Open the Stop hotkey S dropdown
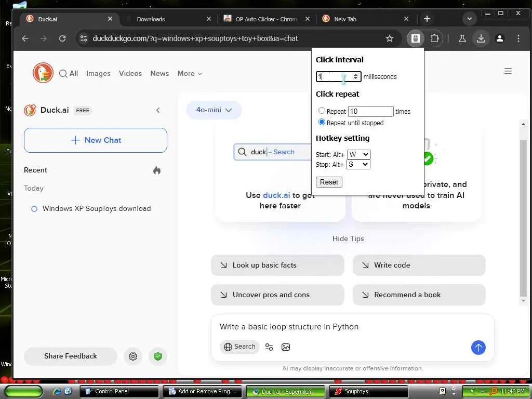 click(x=358, y=165)
